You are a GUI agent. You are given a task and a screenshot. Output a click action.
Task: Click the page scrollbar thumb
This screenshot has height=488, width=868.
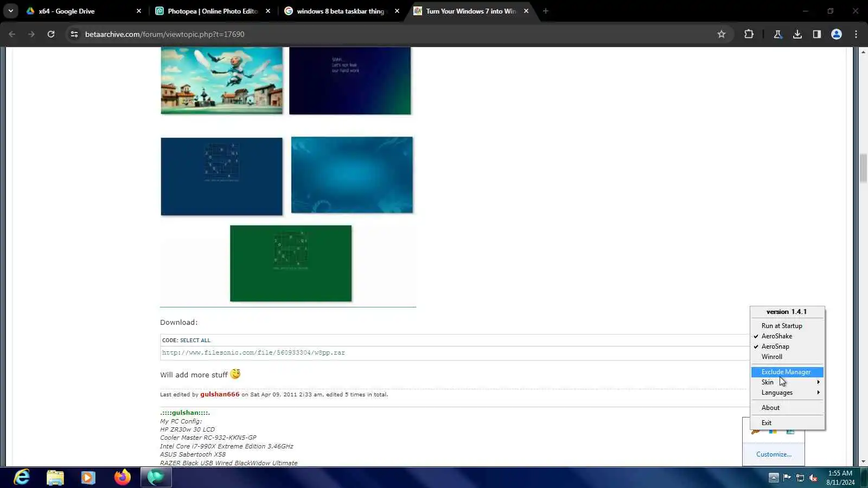pos(863,169)
